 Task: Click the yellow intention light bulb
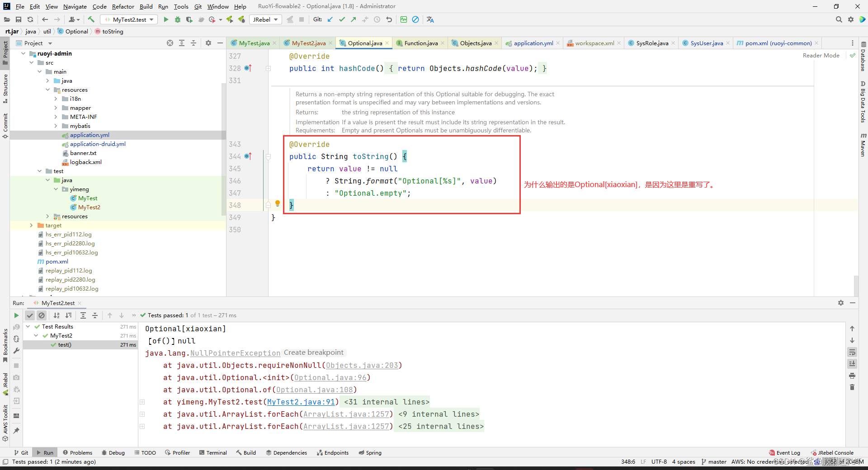(278, 203)
